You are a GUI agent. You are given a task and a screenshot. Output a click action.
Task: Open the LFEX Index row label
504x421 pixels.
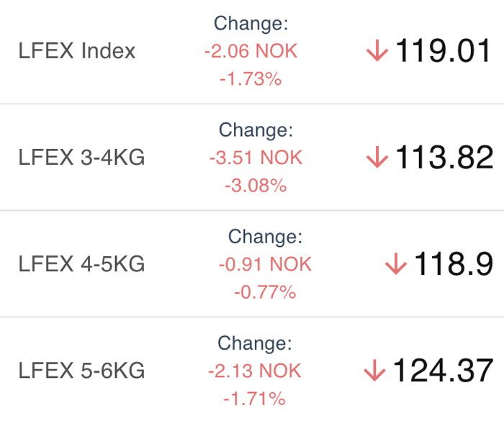tap(77, 51)
